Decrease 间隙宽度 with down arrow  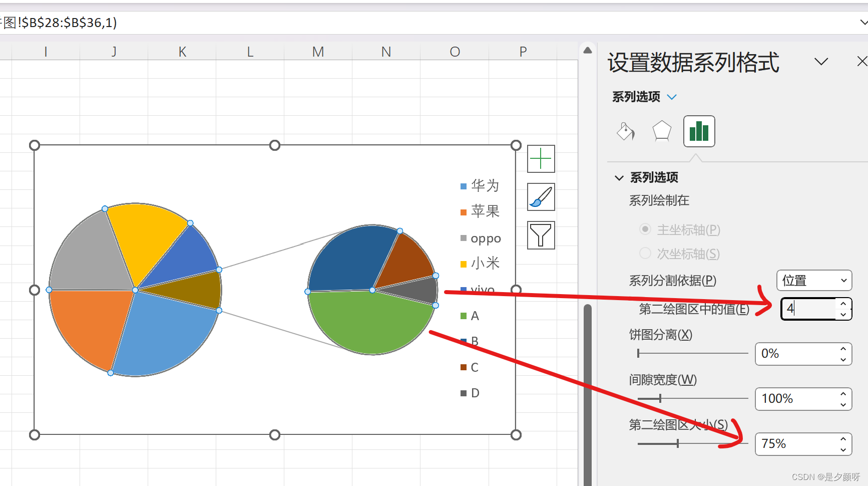(x=843, y=404)
